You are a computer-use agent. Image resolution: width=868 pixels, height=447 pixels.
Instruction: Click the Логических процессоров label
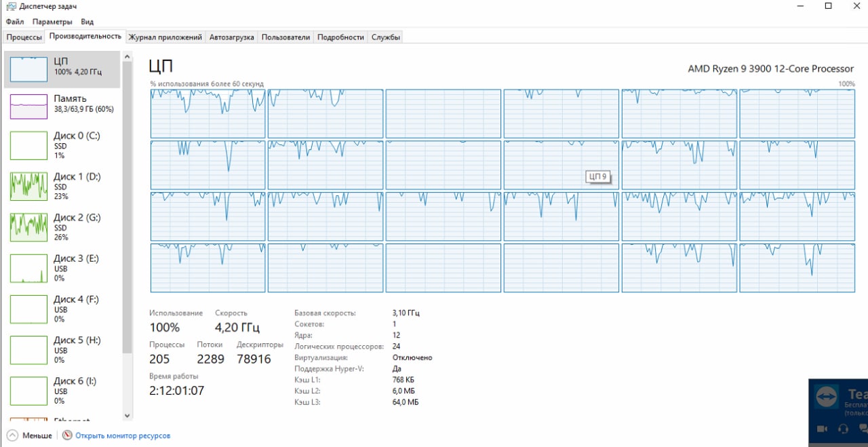[339, 347]
